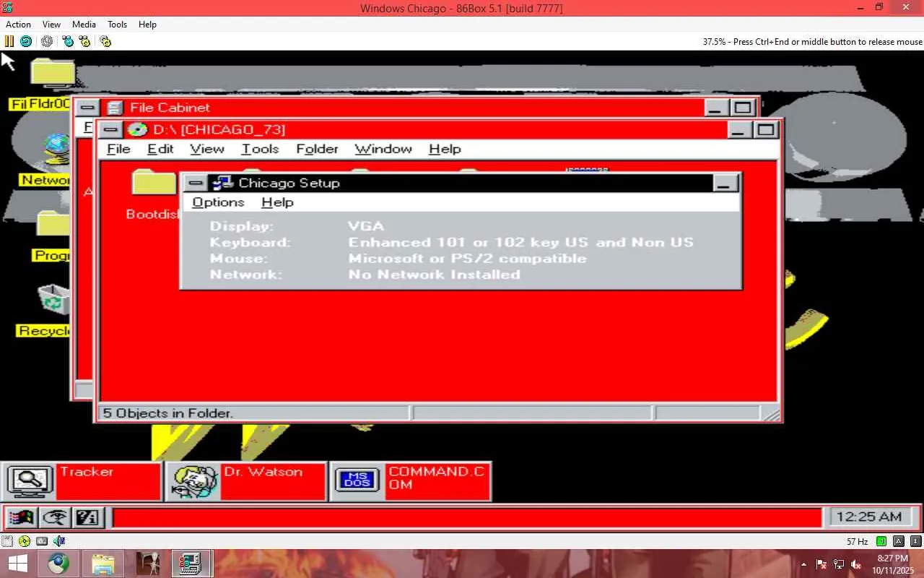This screenshot has height=578, width=924.
Task: Open the Window menu in the D:\ window
Action: [383, 149]
